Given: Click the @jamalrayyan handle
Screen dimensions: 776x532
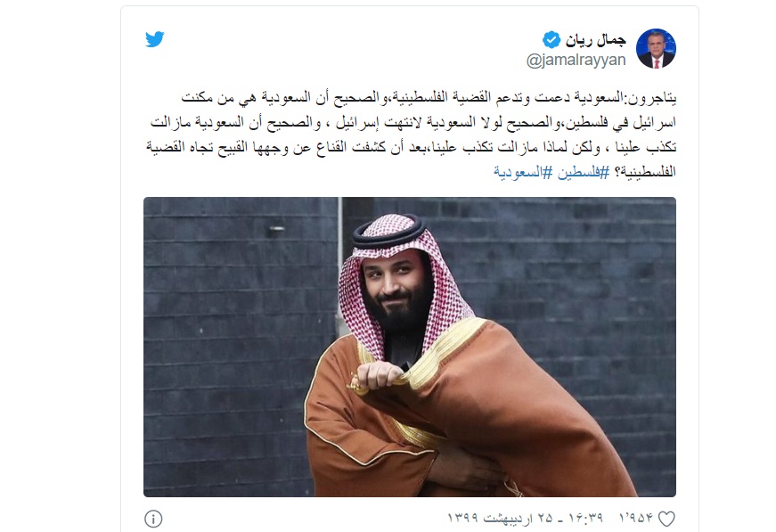Looking at the screenshot, I should [576, 60].
